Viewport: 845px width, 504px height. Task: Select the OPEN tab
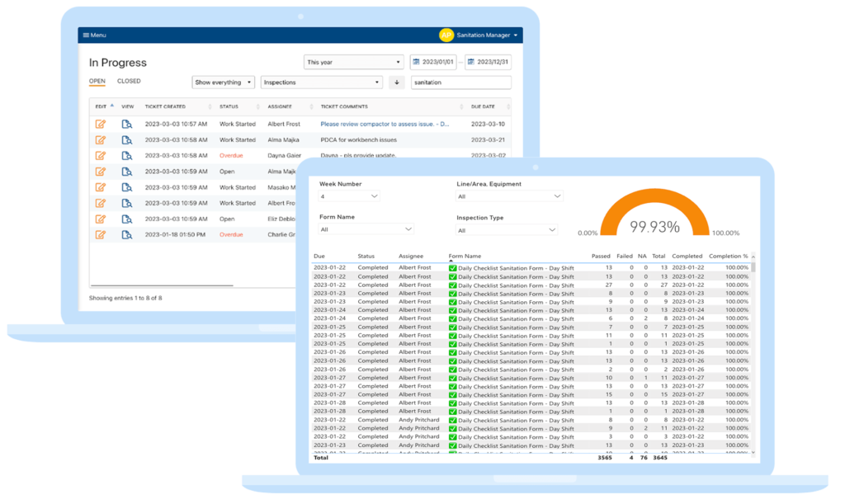(97, 82)
